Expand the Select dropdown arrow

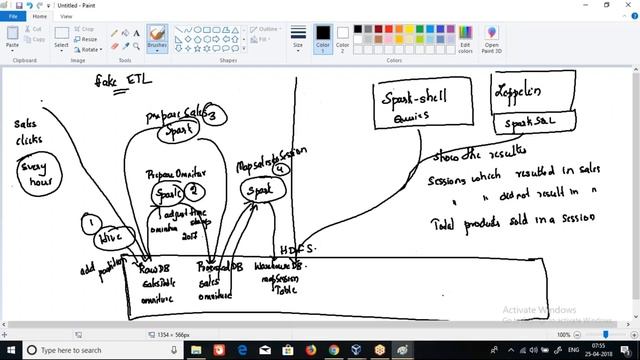click(x=61, y=51)
